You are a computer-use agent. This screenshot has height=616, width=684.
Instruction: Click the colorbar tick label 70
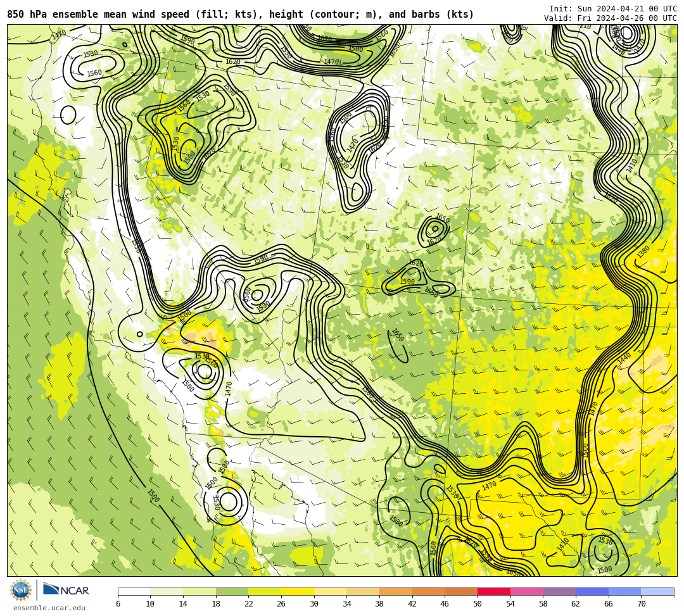click(641, 604)
